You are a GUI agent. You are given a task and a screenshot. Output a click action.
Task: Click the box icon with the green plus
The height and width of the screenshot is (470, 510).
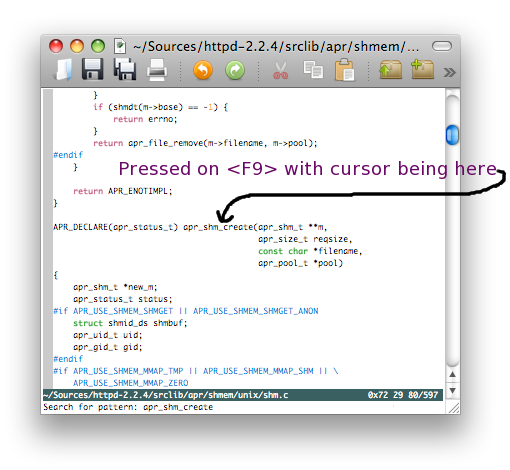(422, 69)
